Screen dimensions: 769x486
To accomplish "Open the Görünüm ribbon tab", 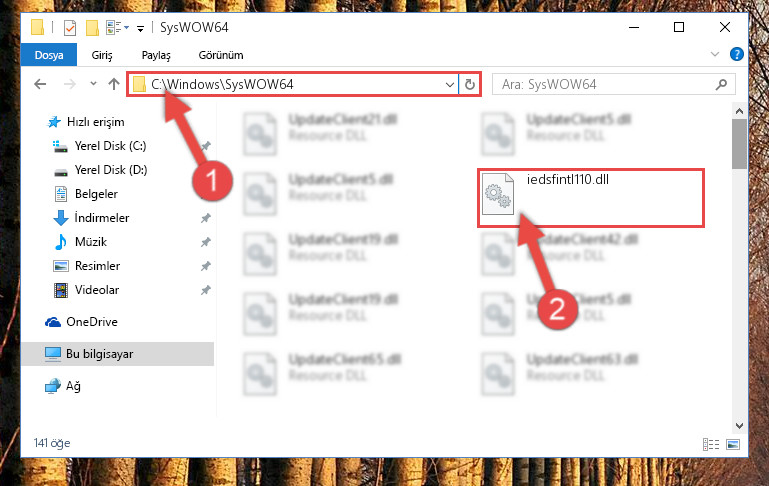I will point(221,55).
